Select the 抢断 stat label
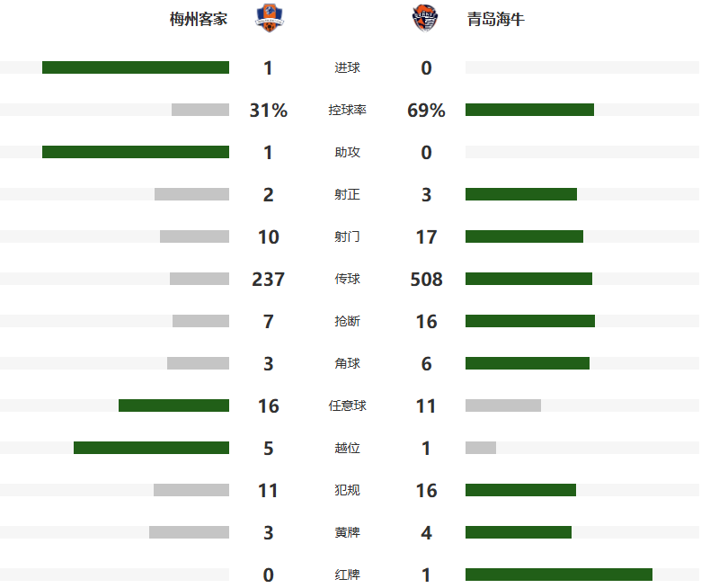Screen dimensions: 701x588 click(x=347, y=322)
